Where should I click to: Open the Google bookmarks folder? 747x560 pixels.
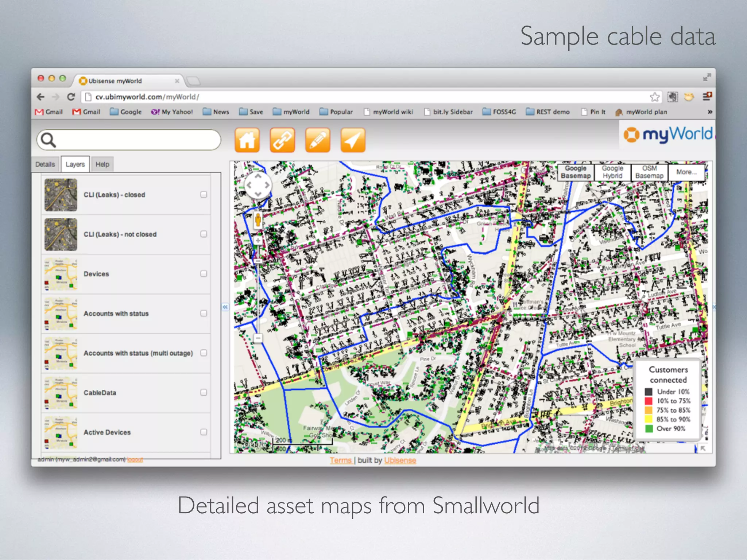click(126, 112)
